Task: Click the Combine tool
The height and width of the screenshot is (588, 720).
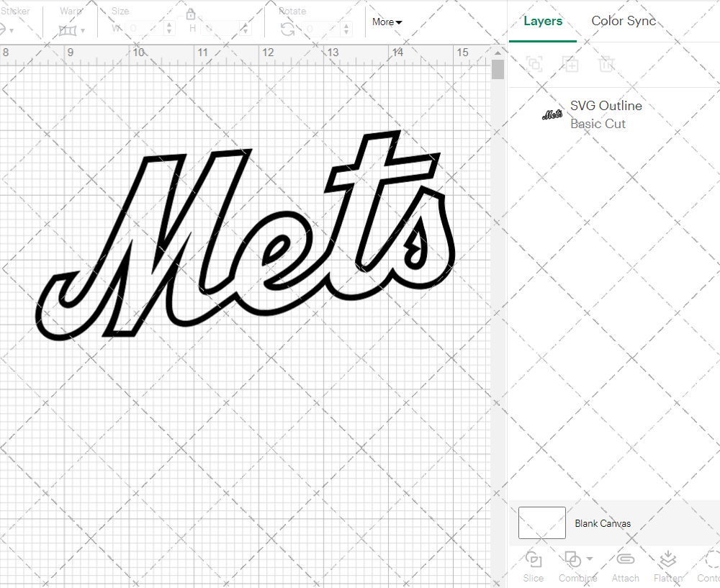Action: click(x=577, y=568)
